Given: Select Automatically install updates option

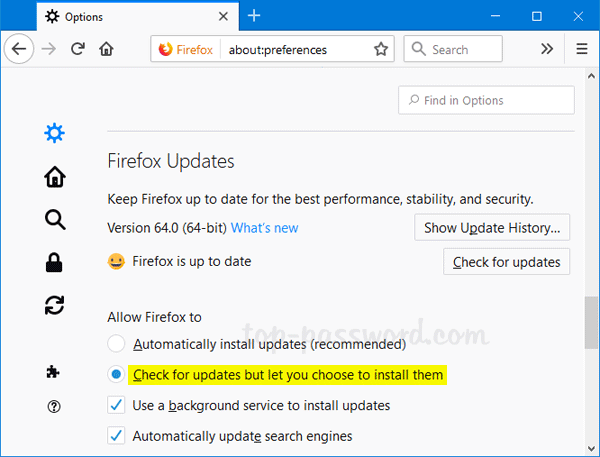Looking at the screenshot, I should 117,344.
